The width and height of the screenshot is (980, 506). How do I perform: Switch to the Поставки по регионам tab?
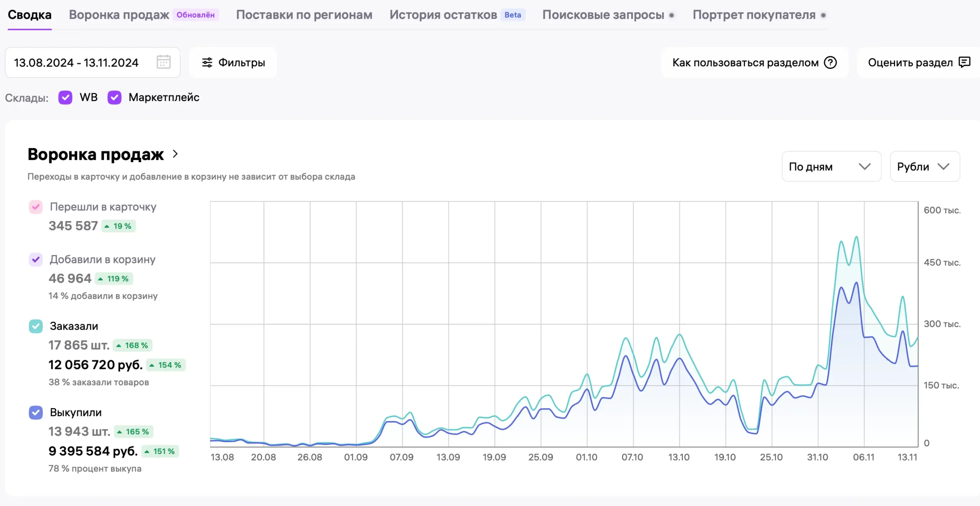[x=304, y=15]
